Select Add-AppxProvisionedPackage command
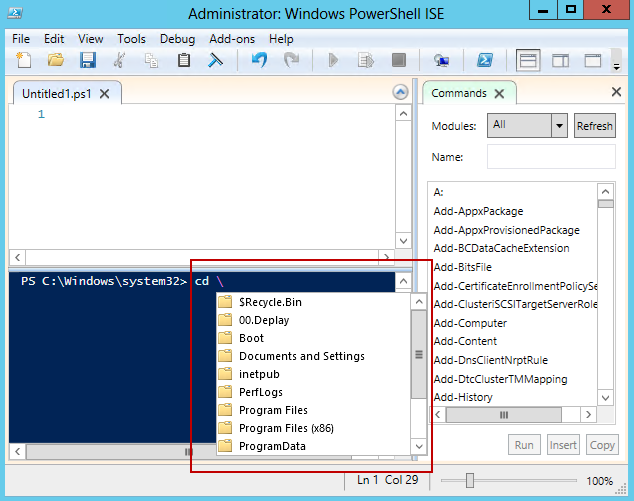This screenshot has height=501, width=634. click(x=507, y=230)
